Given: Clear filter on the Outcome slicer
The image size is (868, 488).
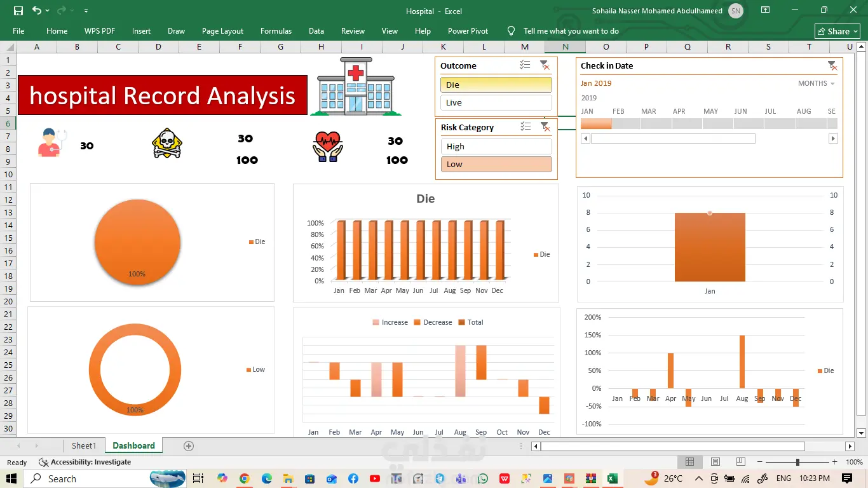Looking at the screenshot, I should [x=545, y=65].
